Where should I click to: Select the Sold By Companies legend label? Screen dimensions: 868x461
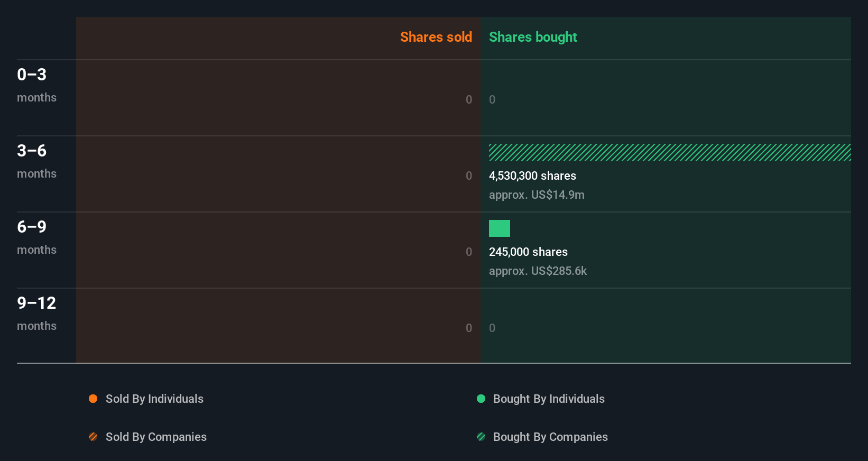[x=156, y=437]
